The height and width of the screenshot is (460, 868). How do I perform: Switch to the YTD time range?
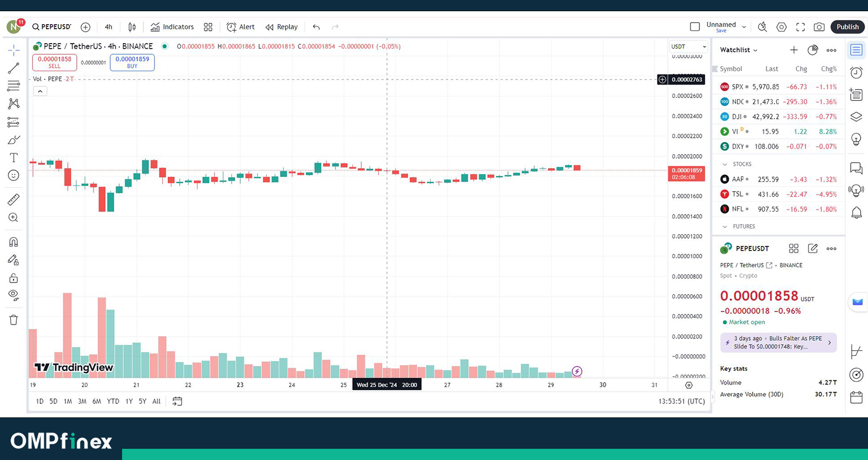(113, 401)
